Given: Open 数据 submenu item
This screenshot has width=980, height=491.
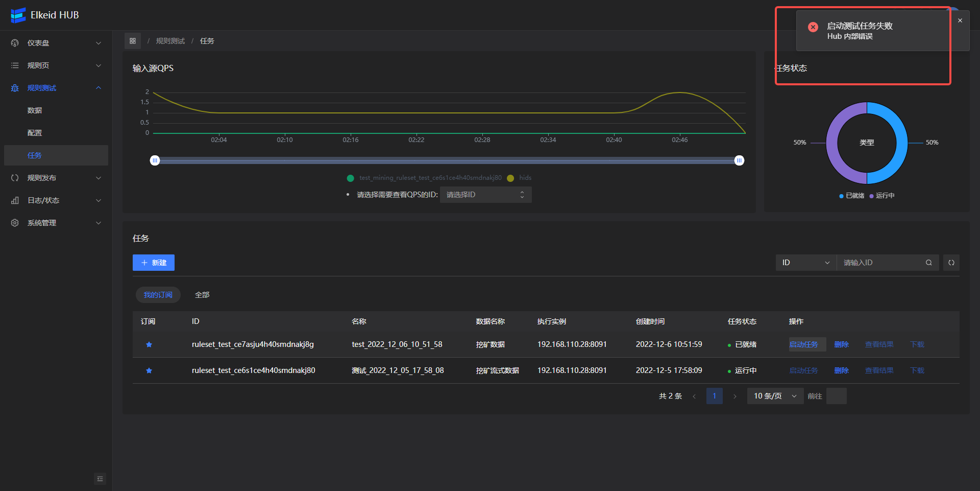Looking at the screenshot, I should coord(56,110).
